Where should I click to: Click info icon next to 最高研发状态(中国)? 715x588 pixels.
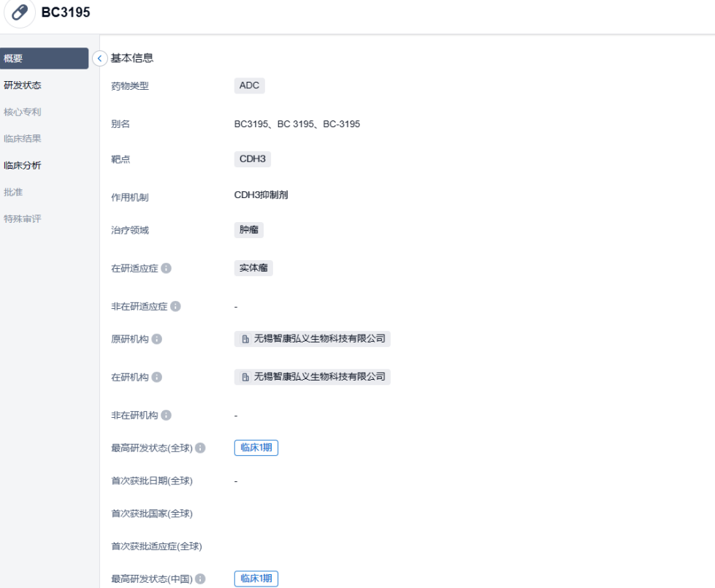(x=201, y=579)
